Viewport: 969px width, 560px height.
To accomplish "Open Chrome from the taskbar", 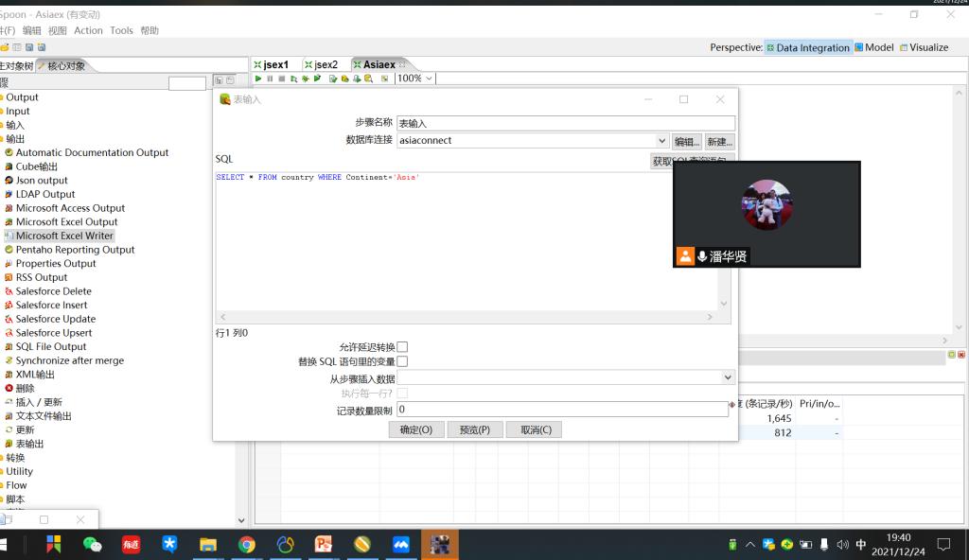I will coord(247,544).
